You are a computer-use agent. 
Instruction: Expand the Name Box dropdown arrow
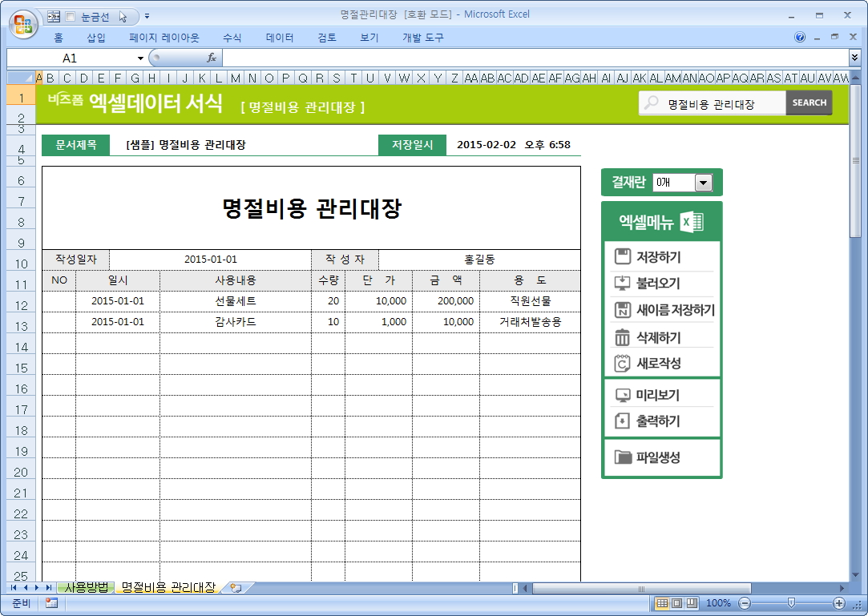pos(140,58)
